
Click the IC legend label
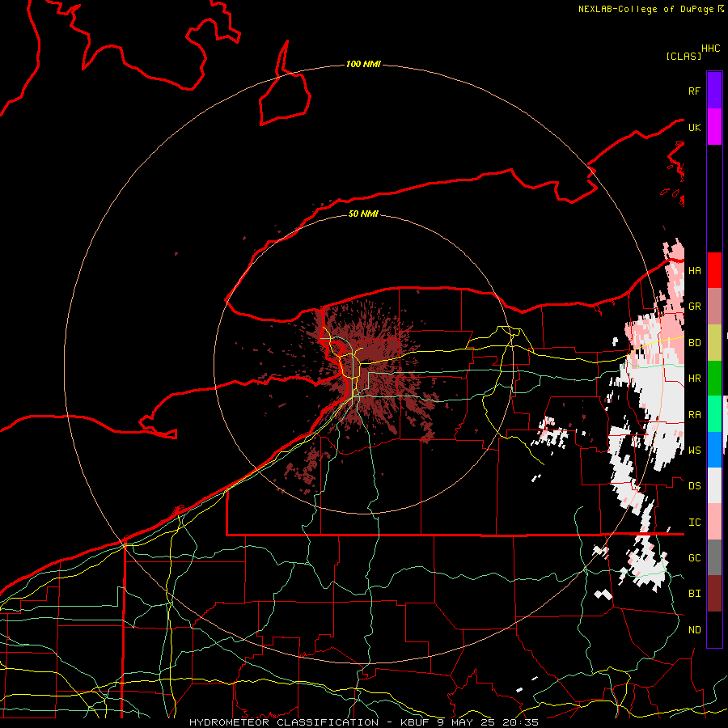tap(694, 523)
